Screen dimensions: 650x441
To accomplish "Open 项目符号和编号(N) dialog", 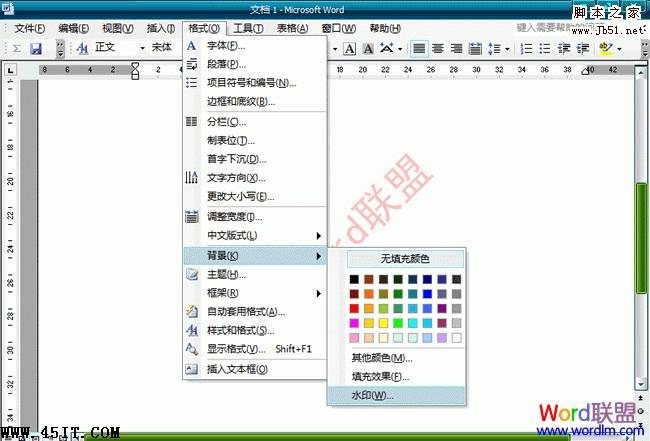I will (255, 83).
